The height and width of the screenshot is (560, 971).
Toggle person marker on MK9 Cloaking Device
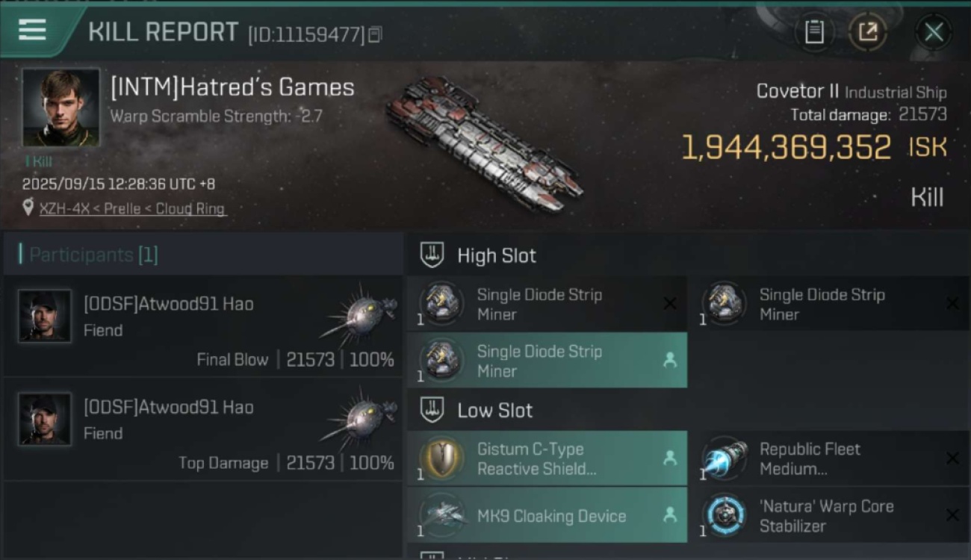(670, 515)
